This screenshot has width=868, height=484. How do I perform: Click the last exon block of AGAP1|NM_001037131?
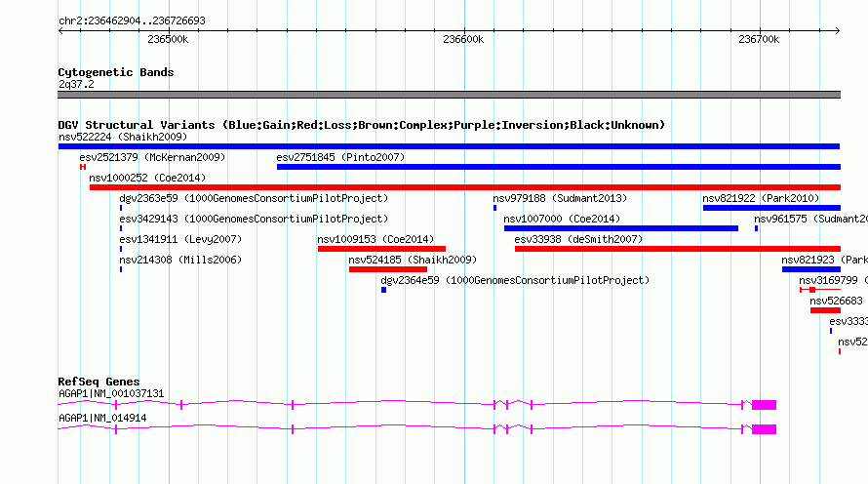764,405
